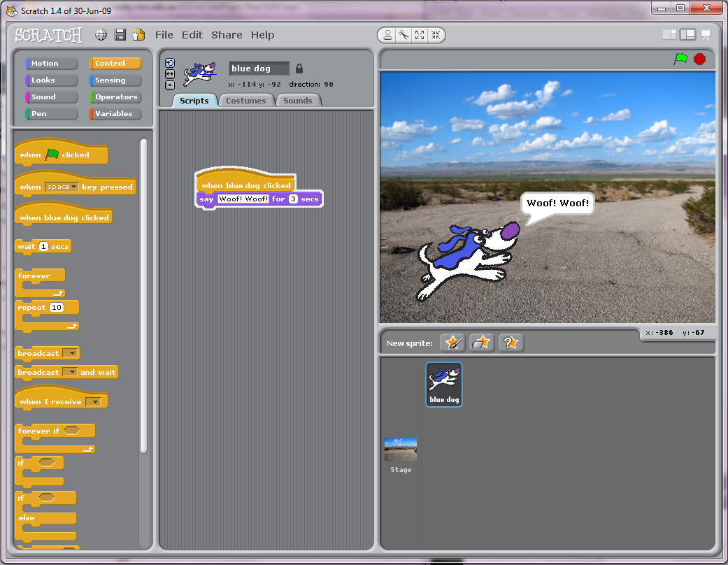Click when blue dog clicked script hat
Viewport: 728px width, 565px height.
245,180
